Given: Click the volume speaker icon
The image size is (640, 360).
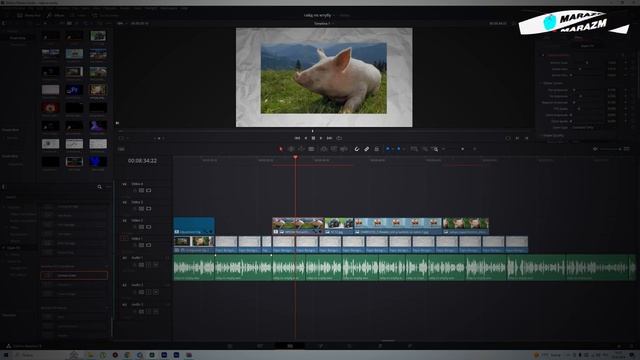Looking at the screenshot, I should (595, 149).
